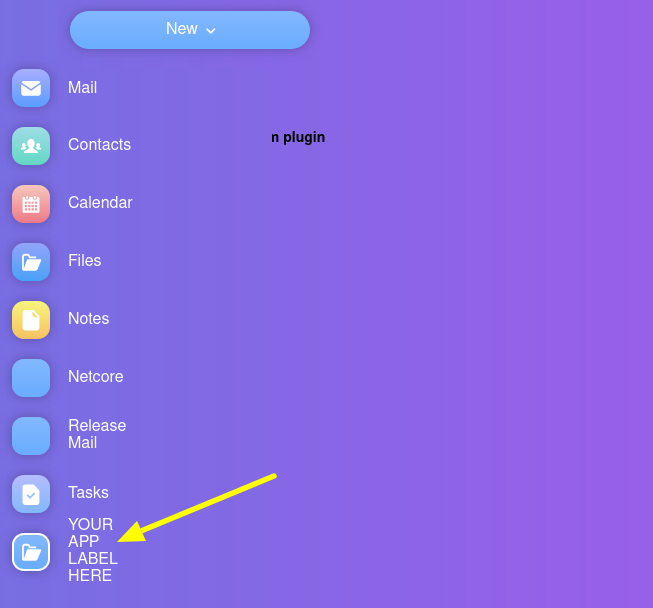Open the Release Mail text label
This screenshot has width=653, height=608.
[97, 434]
